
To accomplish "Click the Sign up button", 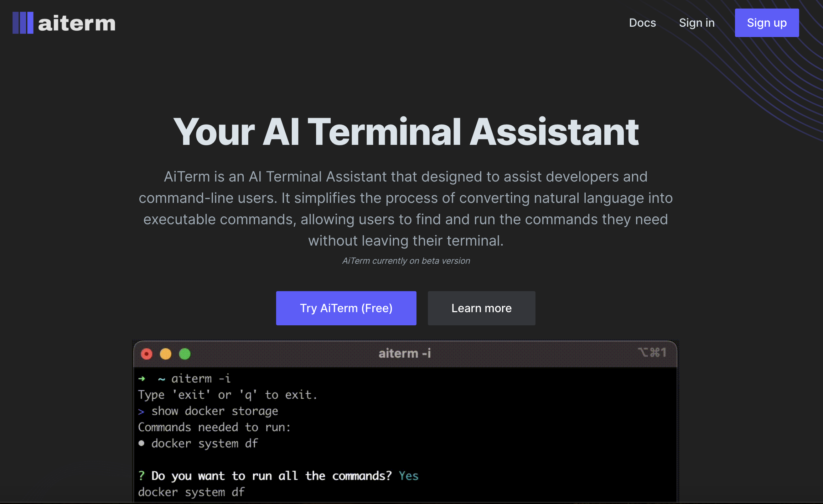I will tap(767, 23).
